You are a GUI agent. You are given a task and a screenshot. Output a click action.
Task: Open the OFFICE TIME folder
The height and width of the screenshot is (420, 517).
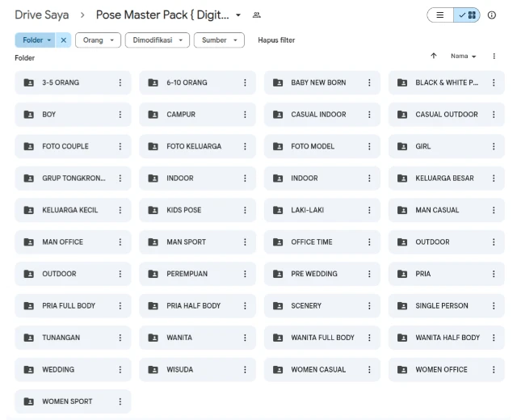click(x=322, y=242)
